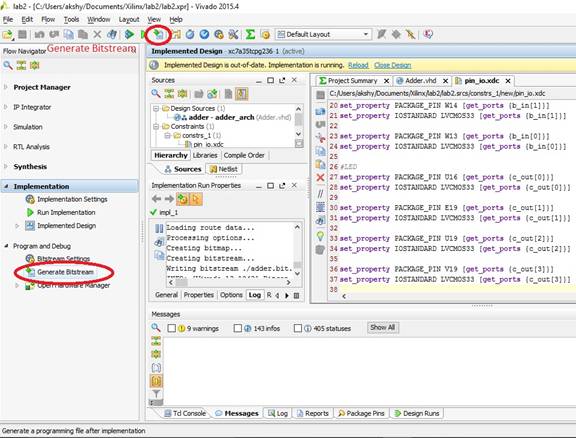Click the info circle icon in yellow banner
Viewport: 576px width, 438px height.
pos(154,65)
